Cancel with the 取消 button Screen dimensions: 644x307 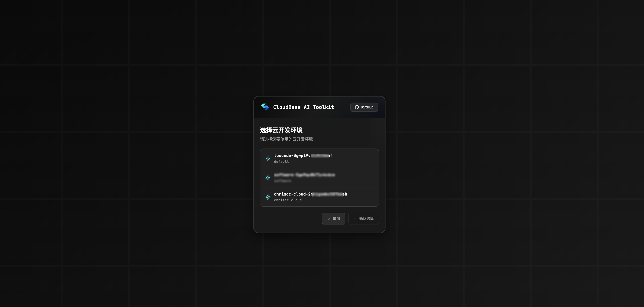333,219
